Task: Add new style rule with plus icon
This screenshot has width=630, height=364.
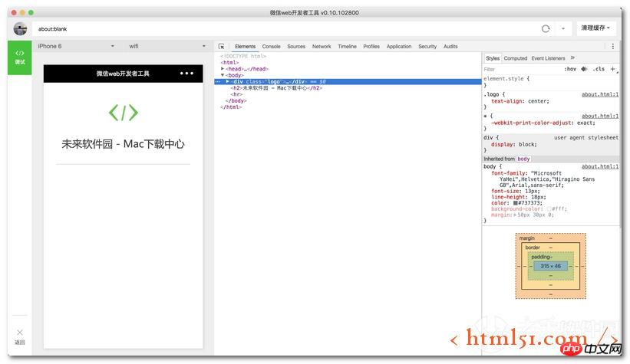Action: click(x=612, y=69)
